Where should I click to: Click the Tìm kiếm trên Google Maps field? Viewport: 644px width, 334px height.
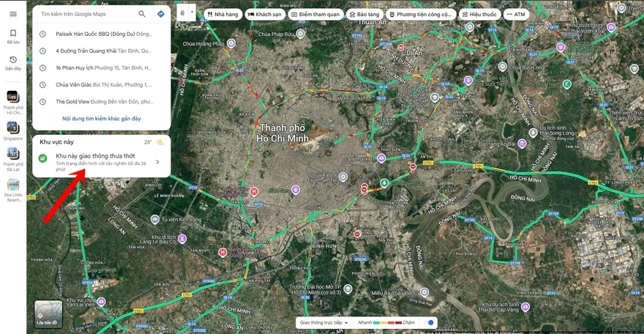[84, 14]
